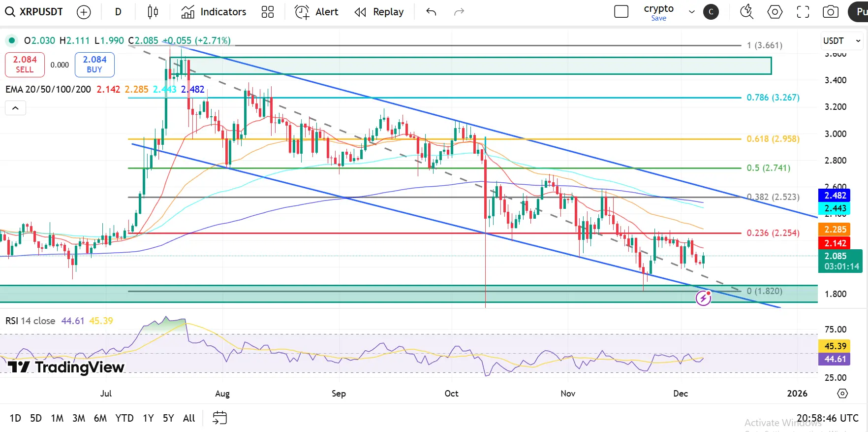Select EMA 20/50/100/200 indicator legend
The image size is (868, 432).
click(48, 89)
